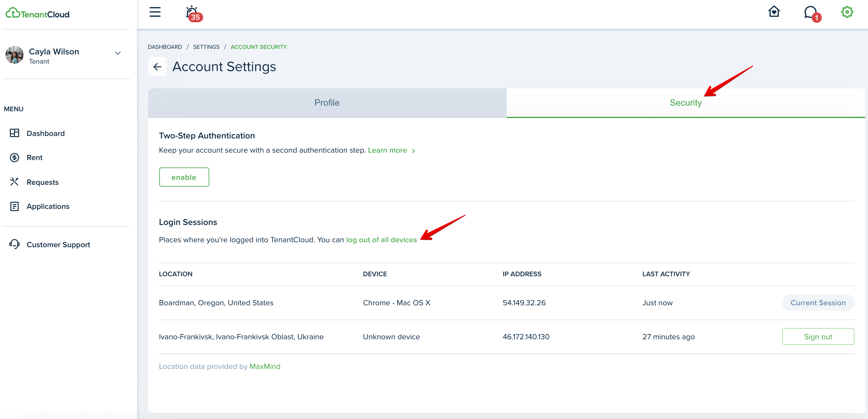
Task: Switch to the Profile tab
Action: pyautogui.click(x=327, y=103)
